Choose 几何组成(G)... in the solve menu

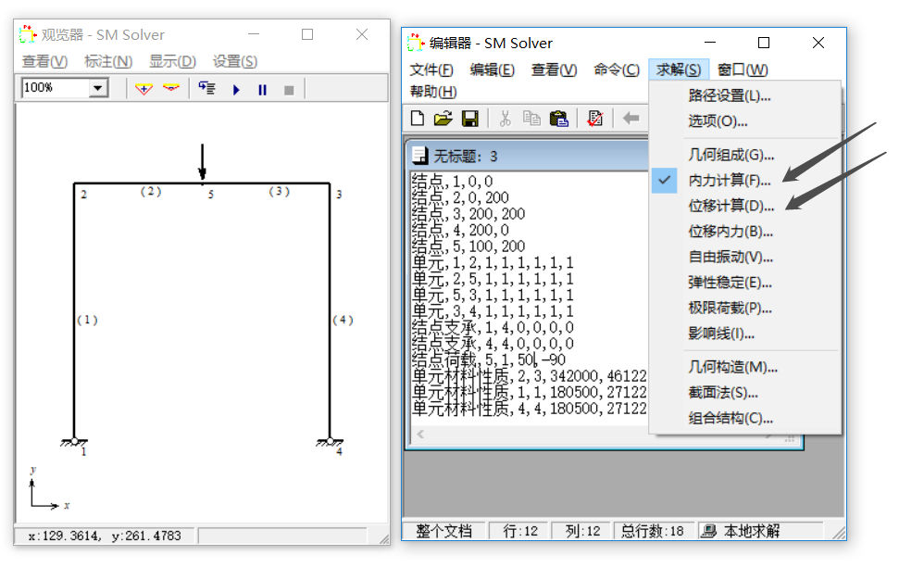(x=745, y=155)
